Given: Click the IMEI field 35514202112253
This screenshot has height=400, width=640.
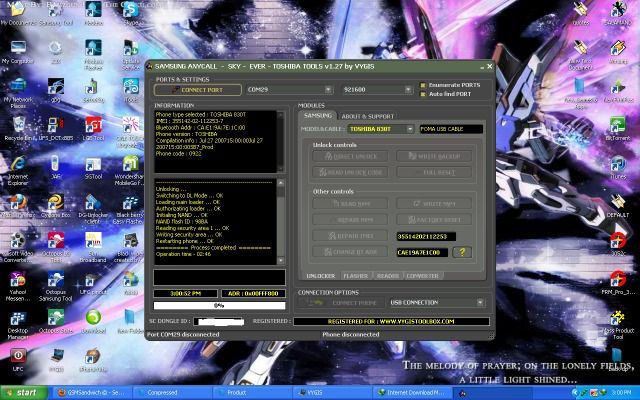Looking at the screenshot, I should (x=426, y=236).
